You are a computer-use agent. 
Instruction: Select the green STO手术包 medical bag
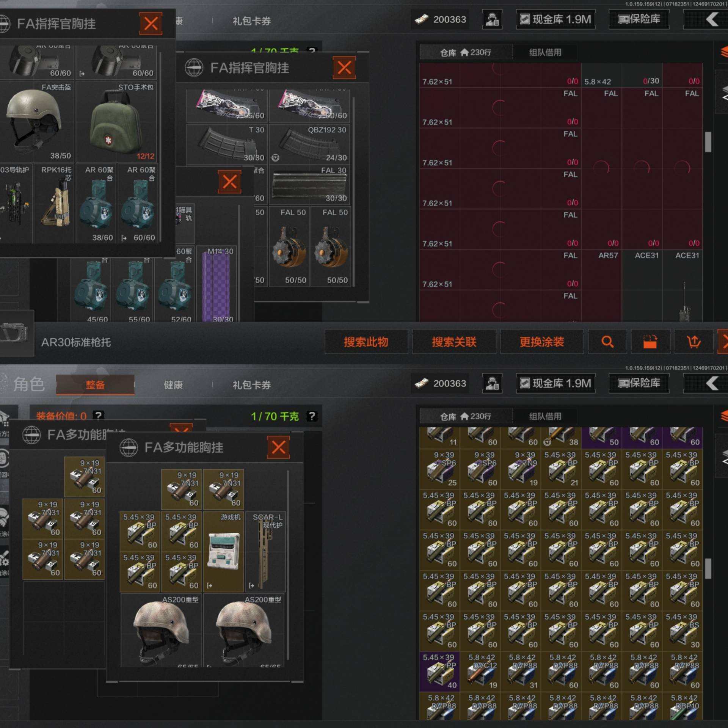(116, 122)
